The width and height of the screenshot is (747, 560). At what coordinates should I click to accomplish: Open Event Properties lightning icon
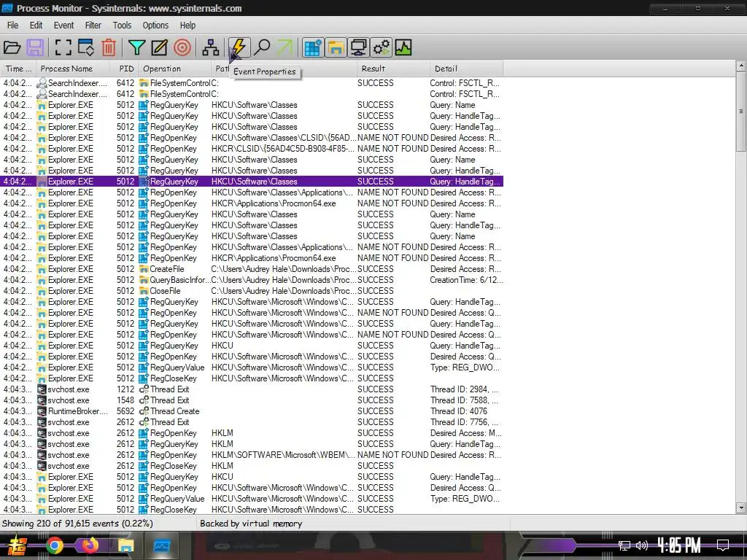(x=239, y=47)
